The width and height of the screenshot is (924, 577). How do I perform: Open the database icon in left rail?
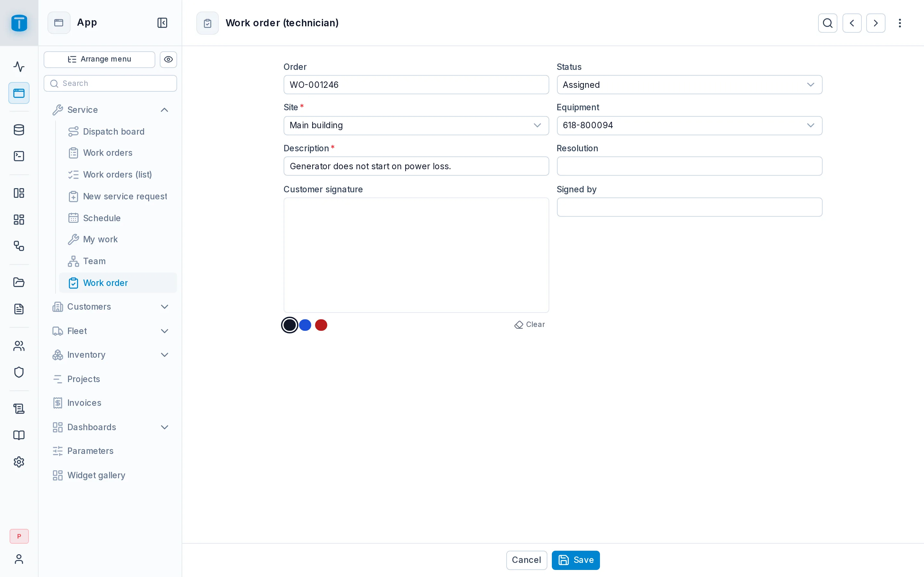click(19, 130)
